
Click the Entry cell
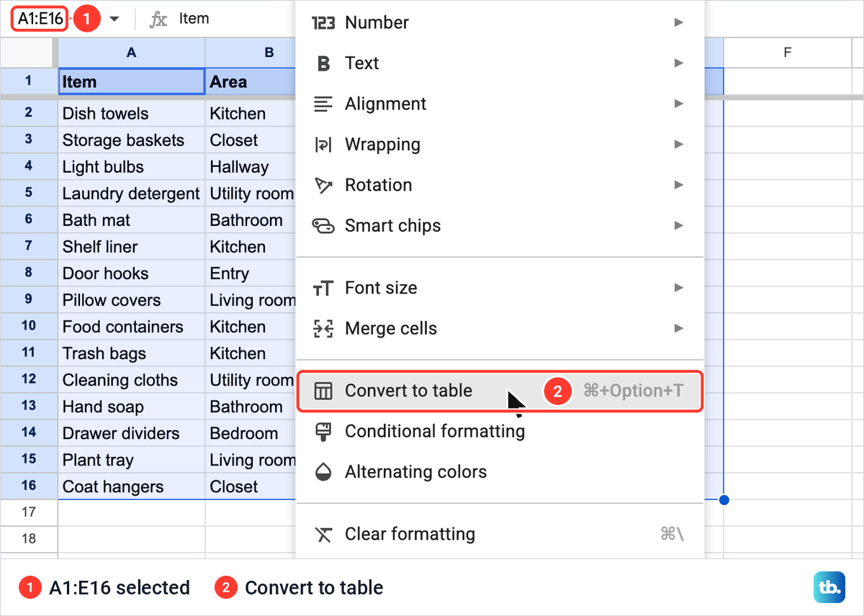pyautogui.click(x=251, y=273)
